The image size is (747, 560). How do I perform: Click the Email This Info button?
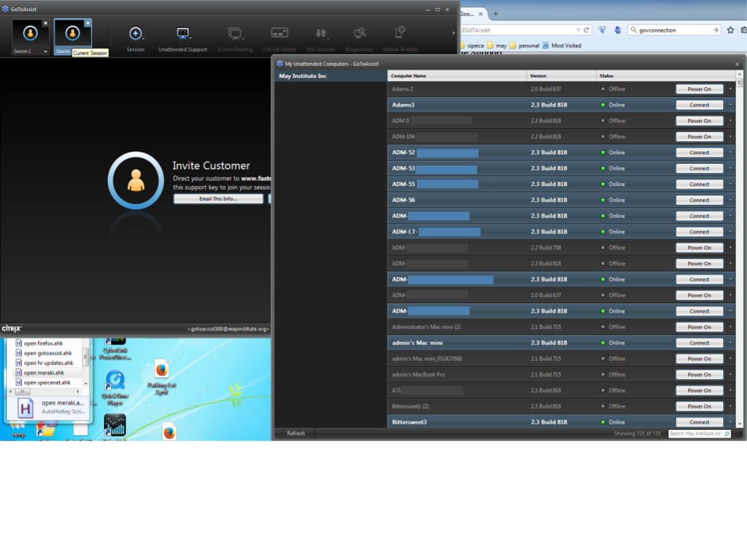[218, 199]
